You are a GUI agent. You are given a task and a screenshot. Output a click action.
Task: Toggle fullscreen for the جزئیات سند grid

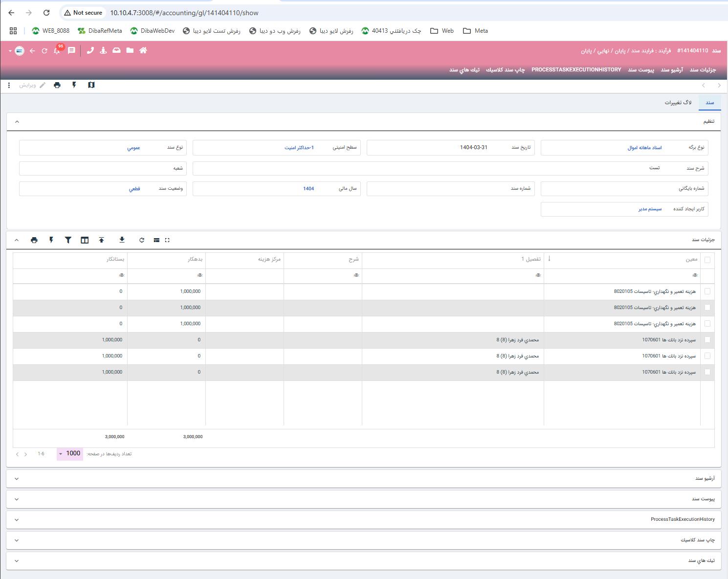pyautogui.click(x=167, y=240)
